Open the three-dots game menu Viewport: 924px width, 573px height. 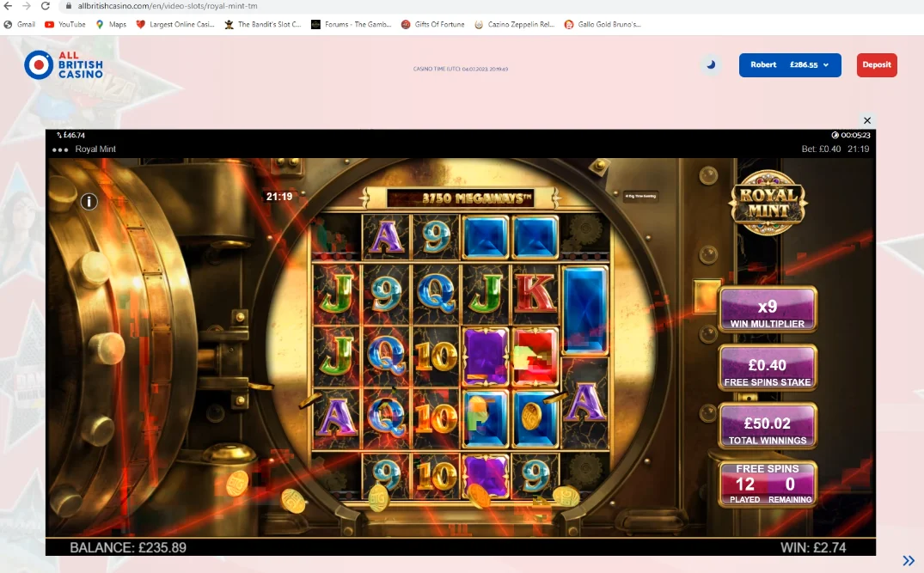coord(60,149)
